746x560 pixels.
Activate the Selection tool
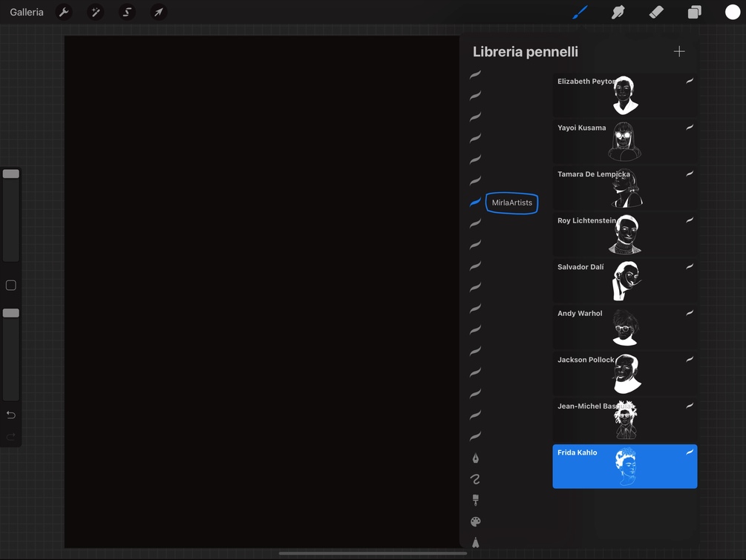pos(127,12)
